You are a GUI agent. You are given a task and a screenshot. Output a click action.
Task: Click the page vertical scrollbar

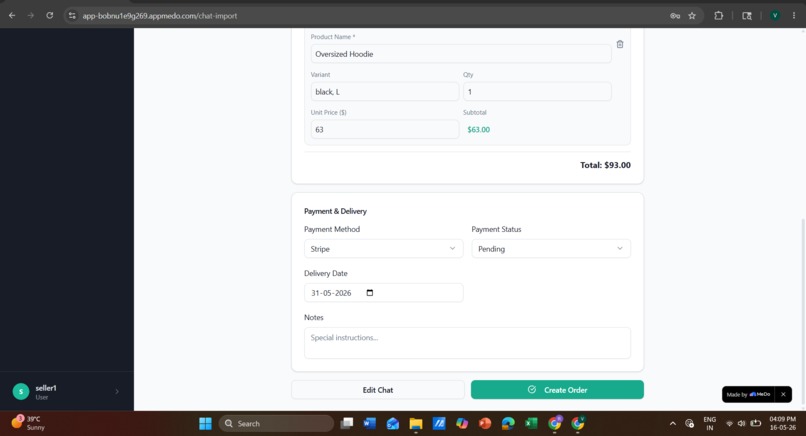[802, 314]
